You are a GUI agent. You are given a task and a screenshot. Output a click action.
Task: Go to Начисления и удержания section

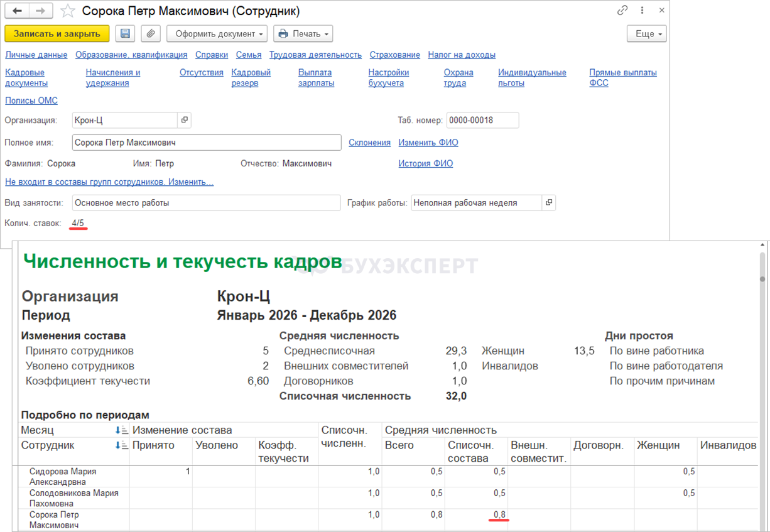click(x=113, y=78)
